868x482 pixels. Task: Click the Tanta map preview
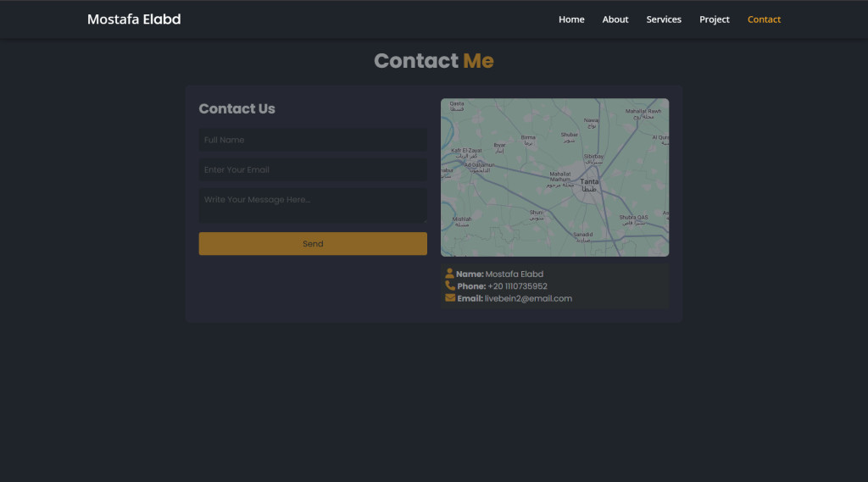[x=554, y=177]
